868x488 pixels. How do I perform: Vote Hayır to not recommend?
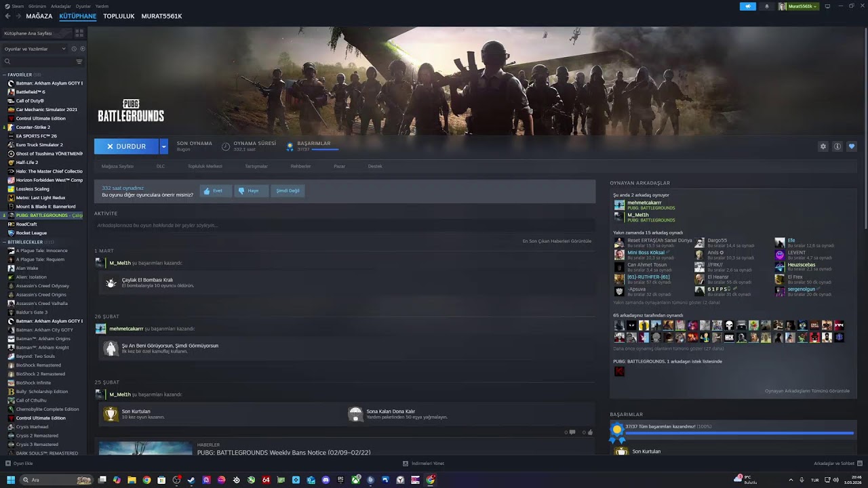[252, 191]
